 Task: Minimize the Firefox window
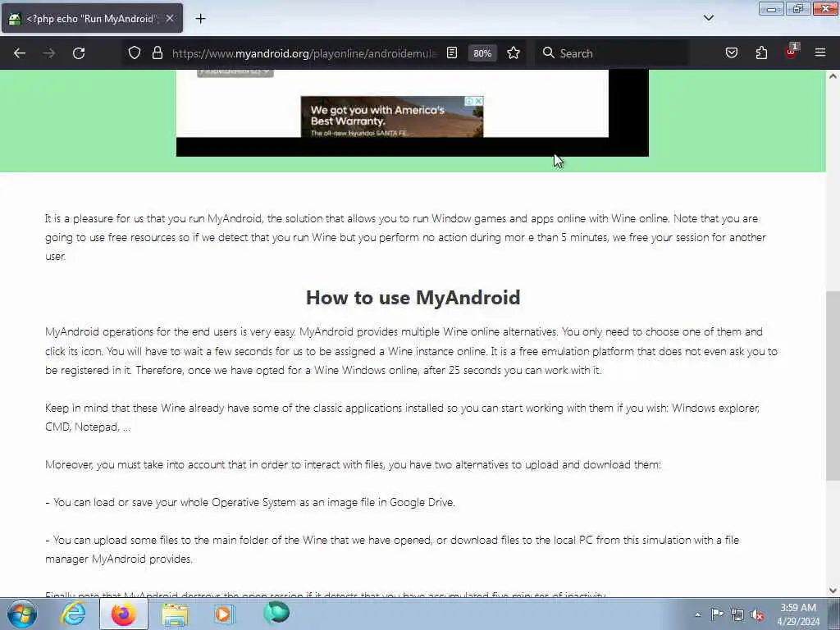771,9
